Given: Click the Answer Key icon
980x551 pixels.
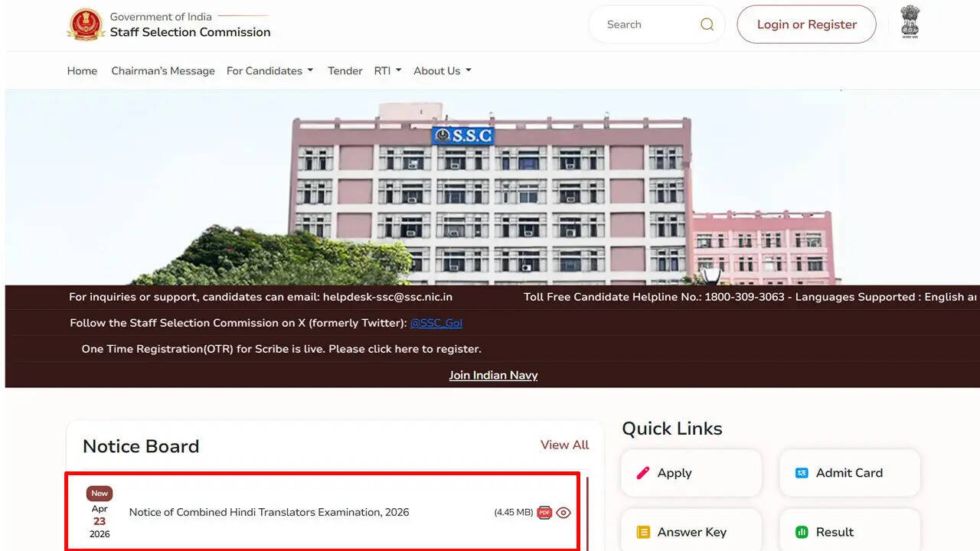Looking at the screenshot, I should 643,531.
